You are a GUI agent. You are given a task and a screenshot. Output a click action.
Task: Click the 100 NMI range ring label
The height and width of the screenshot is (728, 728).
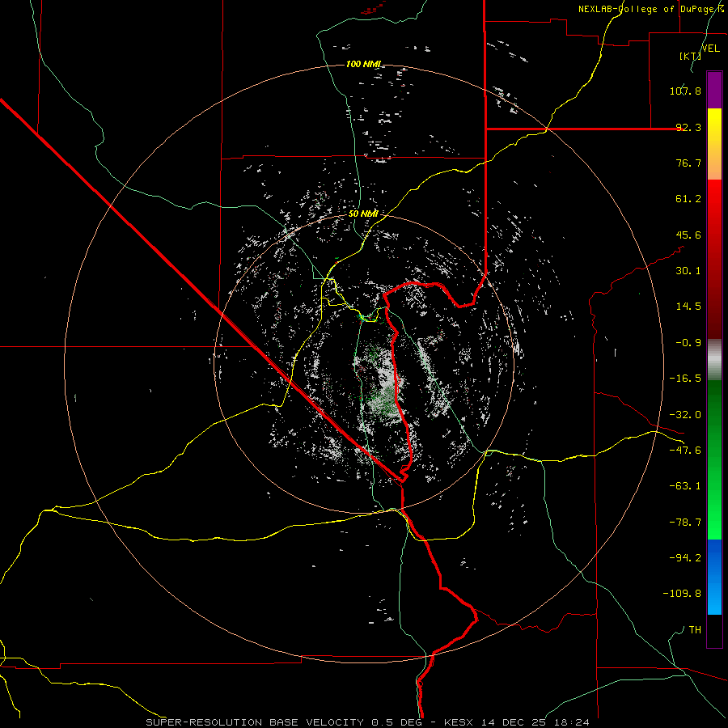coord(363,64)
